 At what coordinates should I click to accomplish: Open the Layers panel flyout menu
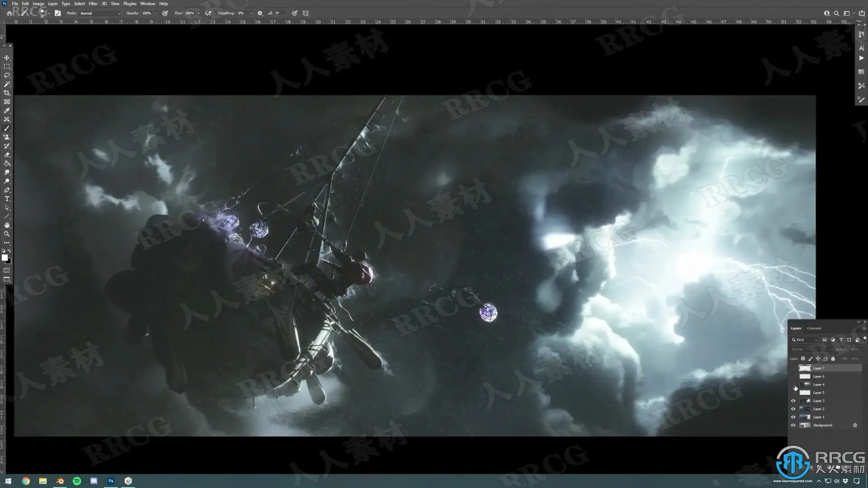864,328
